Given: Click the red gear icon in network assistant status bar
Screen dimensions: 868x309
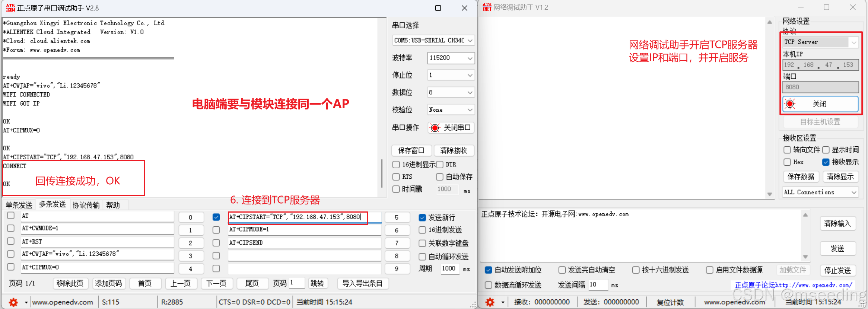Looking at the screenshot, I should pos(490,302).
